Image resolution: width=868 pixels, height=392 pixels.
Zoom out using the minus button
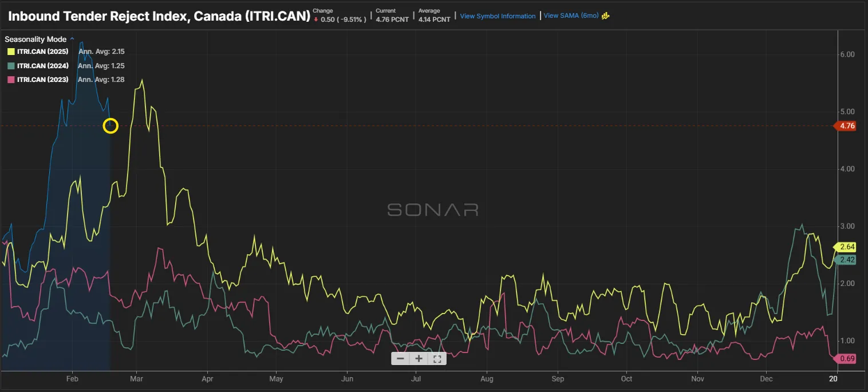tap(400, 359)
